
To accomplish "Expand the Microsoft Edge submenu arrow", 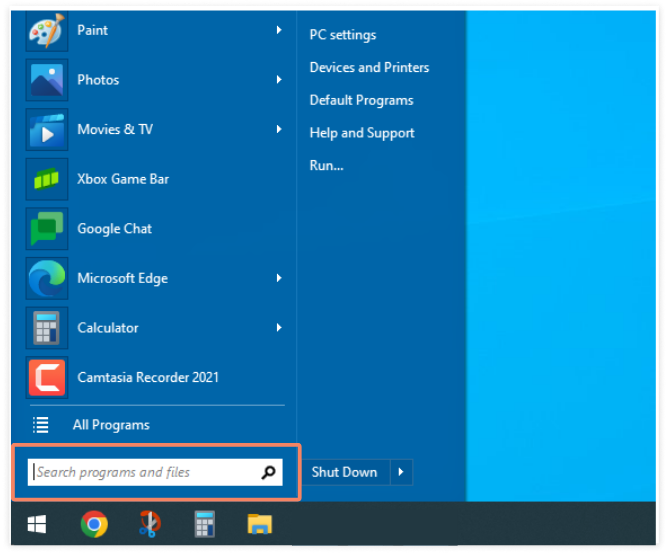I will pos(279,278).
